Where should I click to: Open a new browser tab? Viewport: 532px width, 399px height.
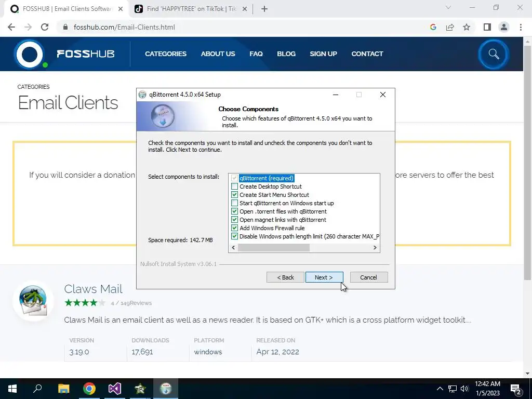click(264, 9)
